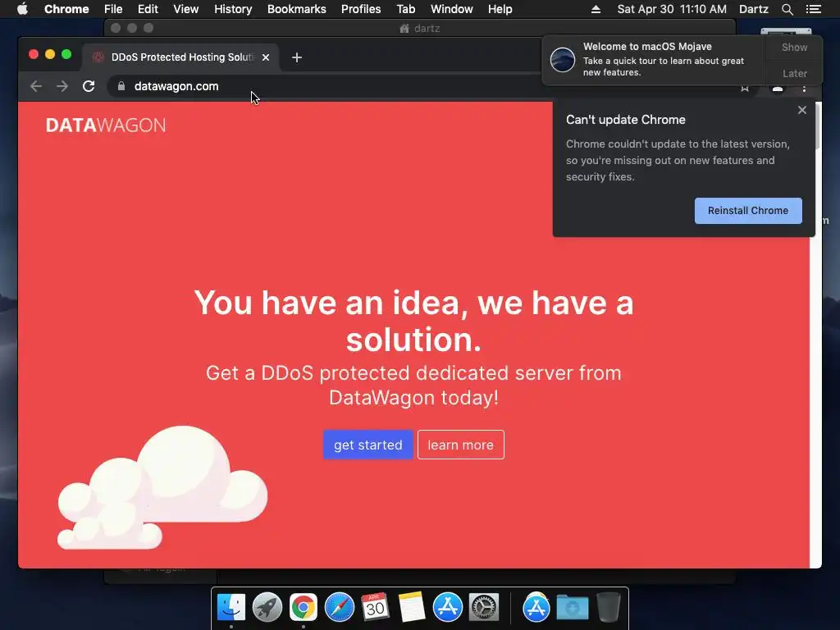840x630 pixels.
Task: Open System Preferences gear in Dock
Action: tap(484, 608)
